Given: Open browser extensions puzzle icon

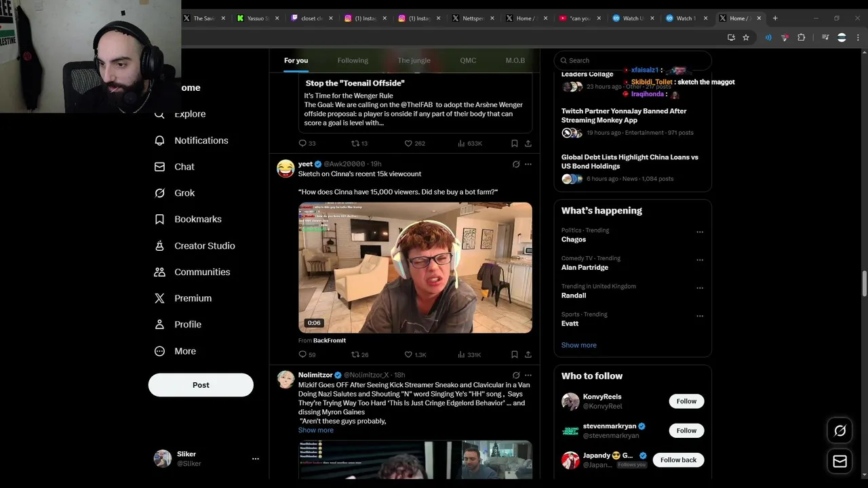Looking at the screenshot, I should [801, 37].
